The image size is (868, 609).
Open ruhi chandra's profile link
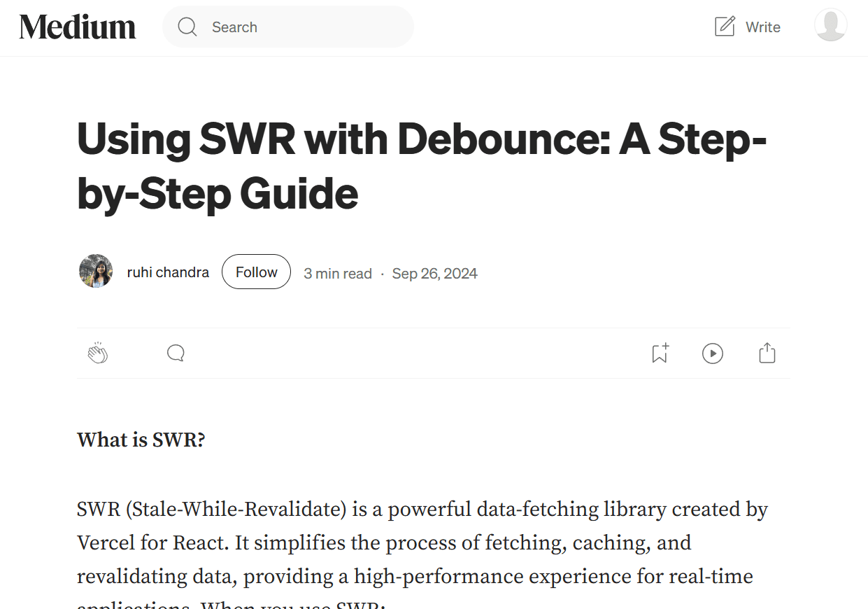tap(167, 272)
